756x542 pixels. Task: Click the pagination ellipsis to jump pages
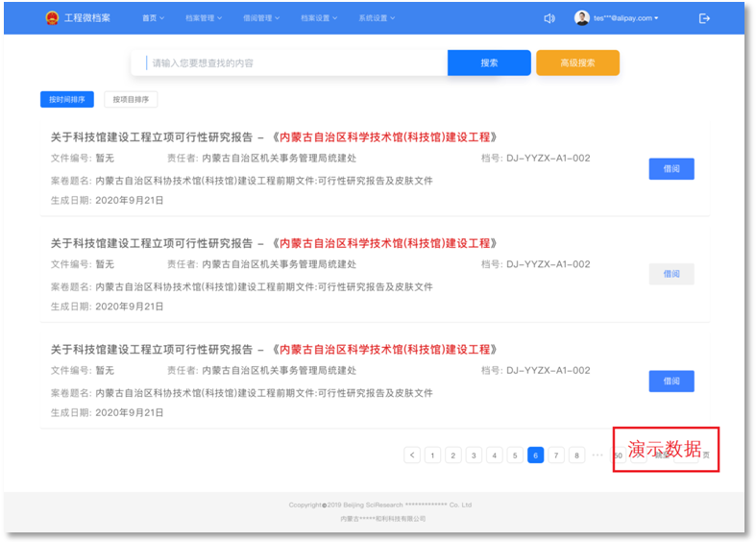tap(597, 456)
